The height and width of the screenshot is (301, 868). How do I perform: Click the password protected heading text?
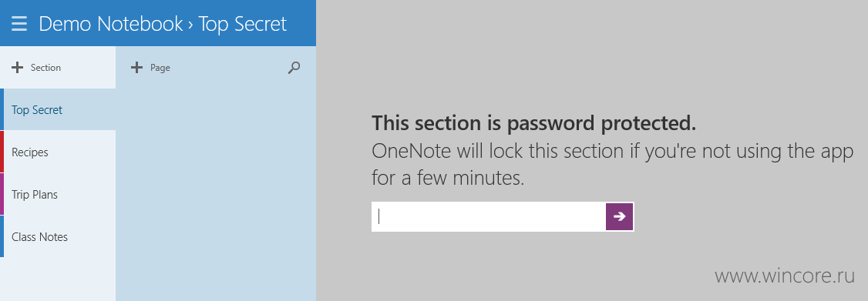click(533, 124)
